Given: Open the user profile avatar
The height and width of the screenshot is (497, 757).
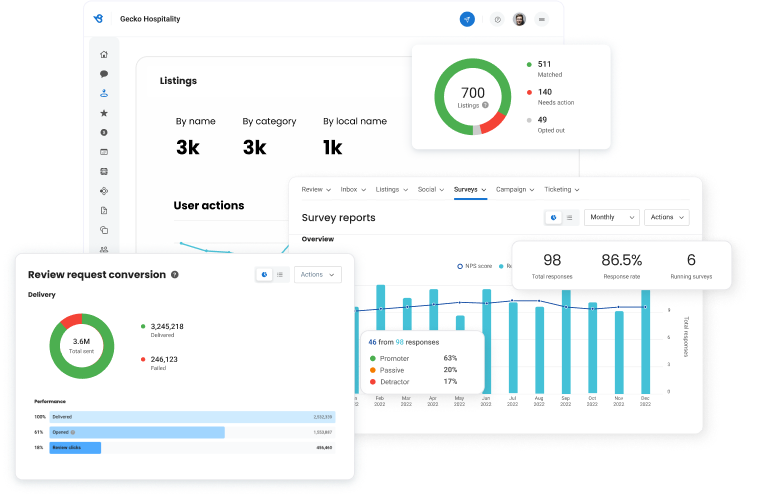Looking at the screenshot, I should pos(519,19).
